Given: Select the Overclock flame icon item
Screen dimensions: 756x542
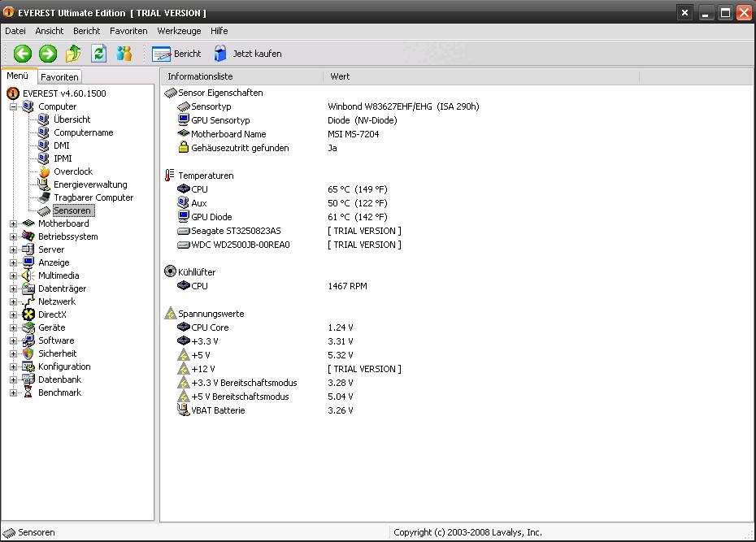Looking at the screenshot, I should [x=45, y=171].
